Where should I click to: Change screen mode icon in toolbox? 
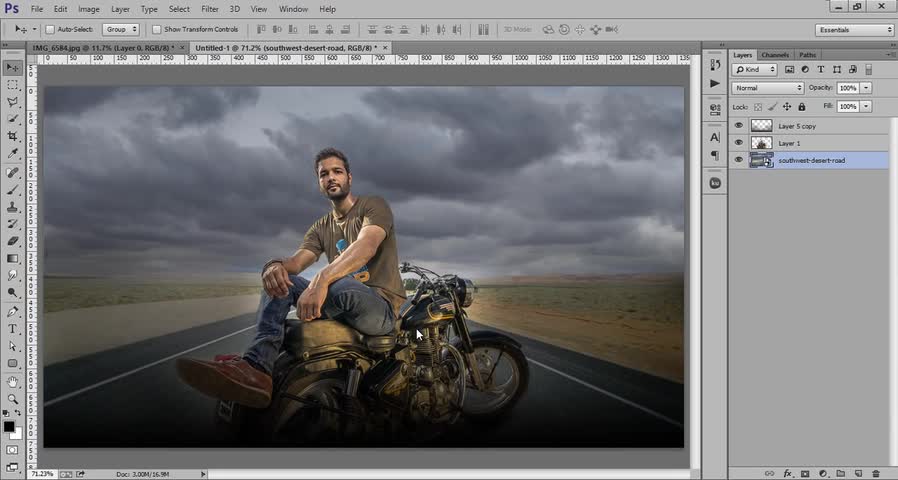pos(12,466)
